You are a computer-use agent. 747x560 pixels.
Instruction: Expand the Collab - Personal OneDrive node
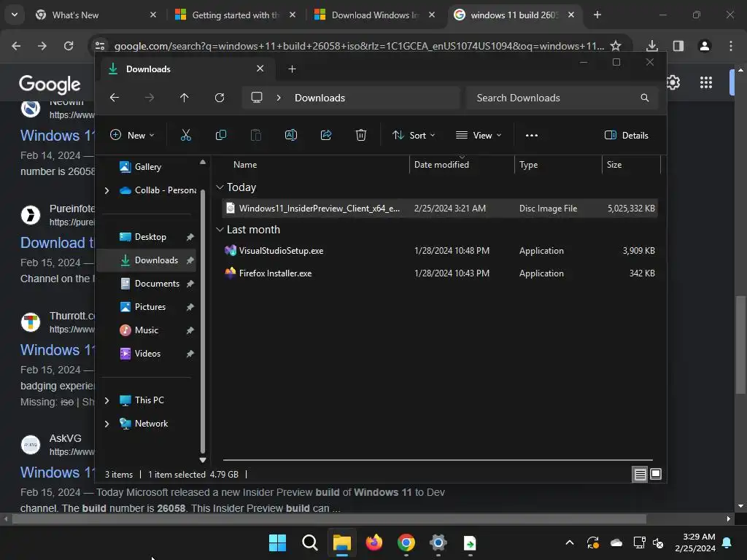107,190
